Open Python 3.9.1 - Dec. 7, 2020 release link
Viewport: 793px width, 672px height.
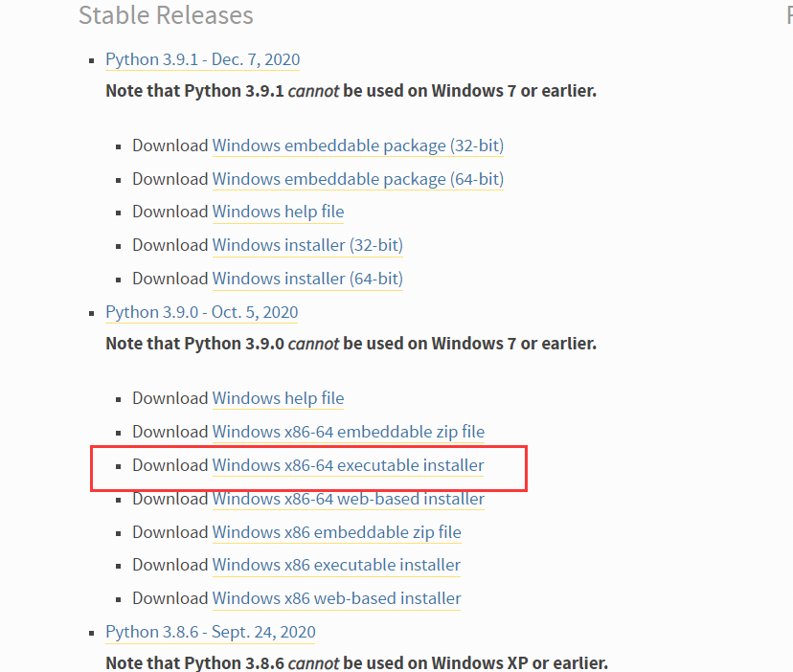click(x=203, y=59)
